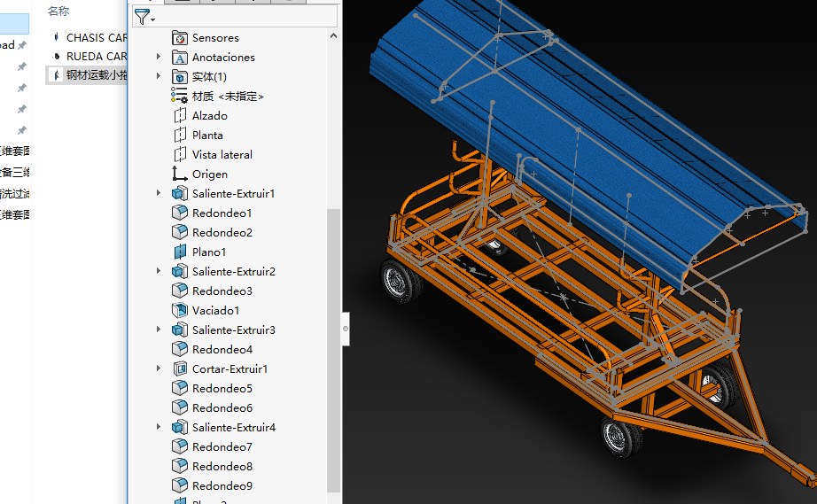Click the Redondeo9 fillet icon
The width and height of the screenshot is (817, 504).
[179, 485]
